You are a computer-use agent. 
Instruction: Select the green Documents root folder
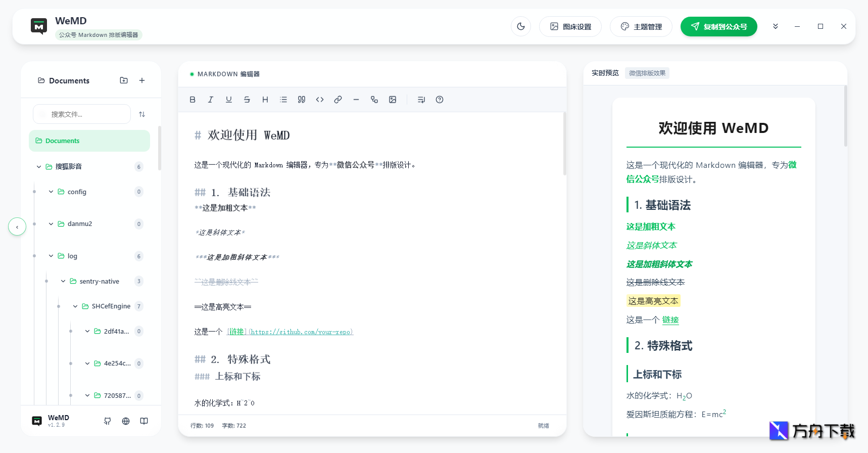89,141
